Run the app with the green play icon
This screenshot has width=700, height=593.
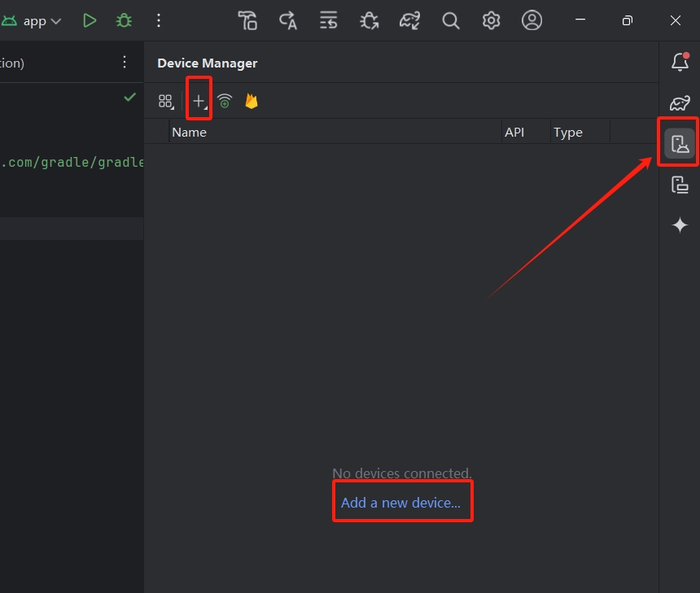tap(90, 20)
